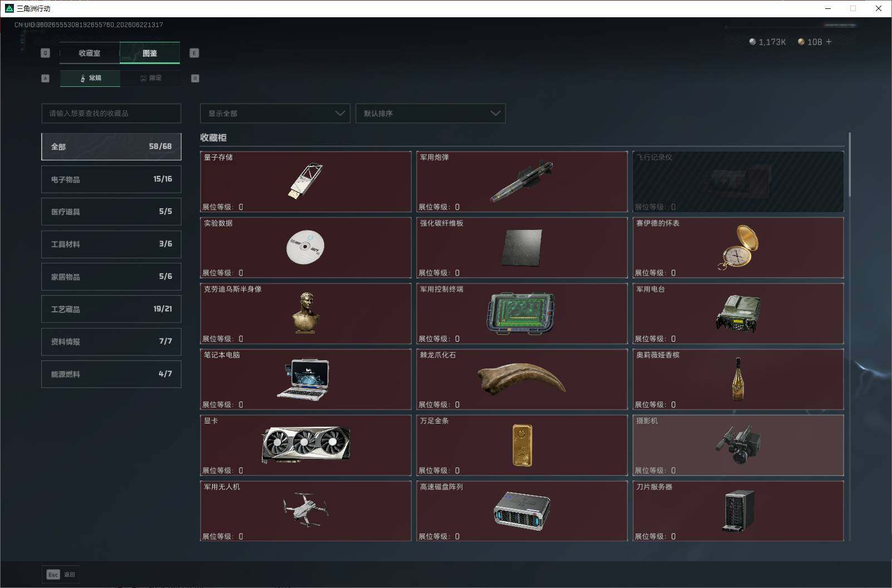Click the collection list vertical scrollbar
This screenshot has height=588, width=892.
tap(850, 164)
